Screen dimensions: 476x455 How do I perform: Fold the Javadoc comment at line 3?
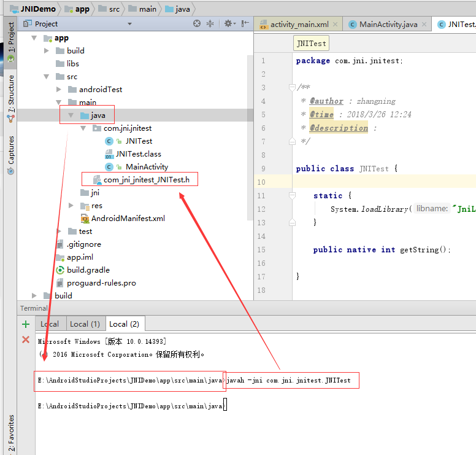coord(292,88)
